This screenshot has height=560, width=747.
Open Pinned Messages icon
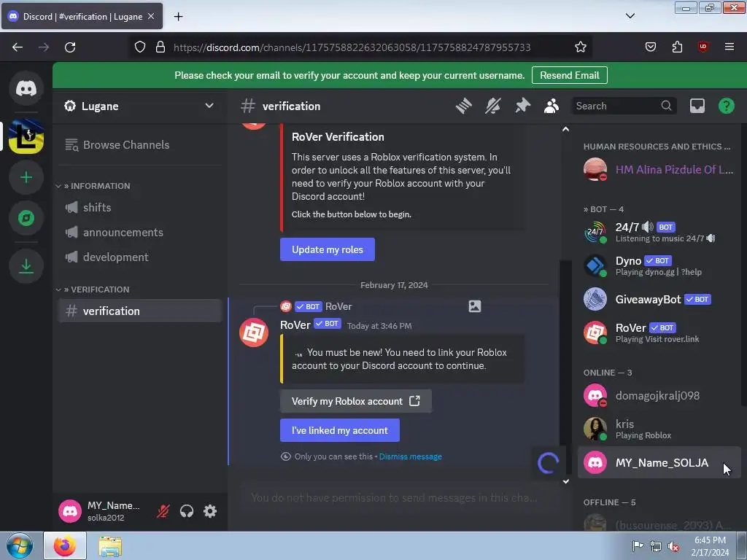pyautogui.click(x=522, y=106)
